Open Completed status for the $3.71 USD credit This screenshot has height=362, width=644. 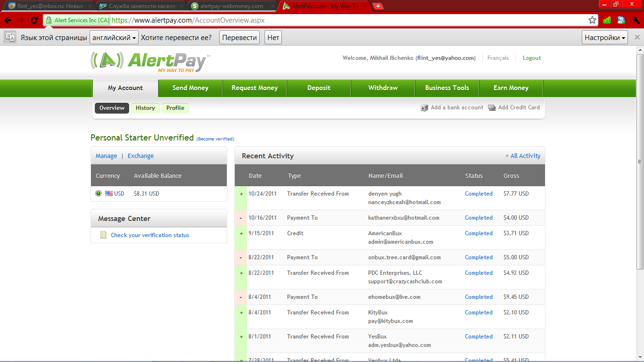[x=479, y=233]
